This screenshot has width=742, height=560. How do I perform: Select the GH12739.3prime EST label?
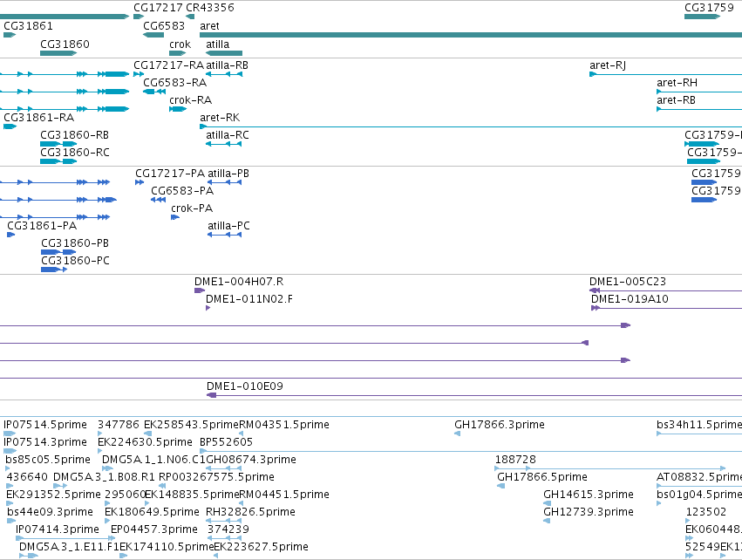[x=589, y=512]
